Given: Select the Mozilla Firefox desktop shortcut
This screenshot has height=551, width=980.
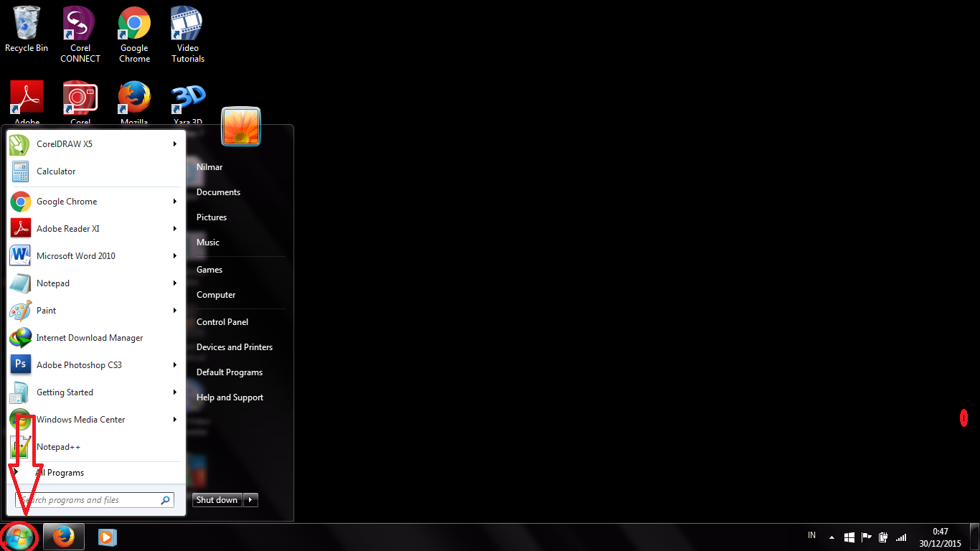Looking at the screenshot, I should pos(134,103).
